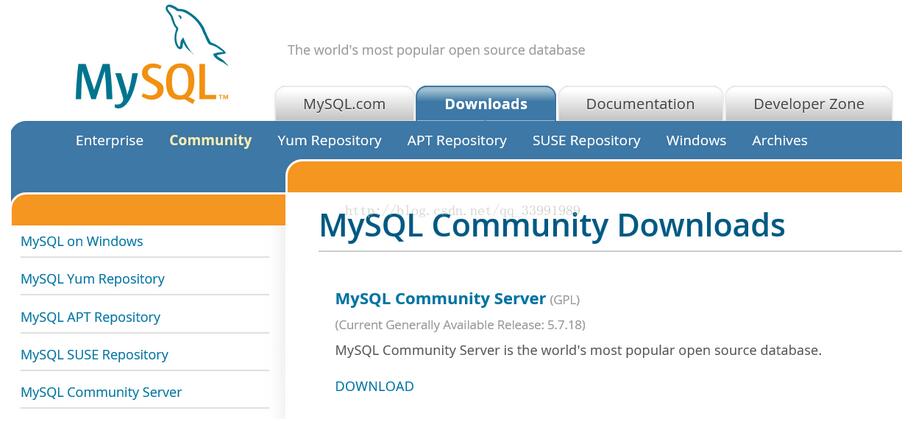Open the MySQL.com tab

coord(345,104)
